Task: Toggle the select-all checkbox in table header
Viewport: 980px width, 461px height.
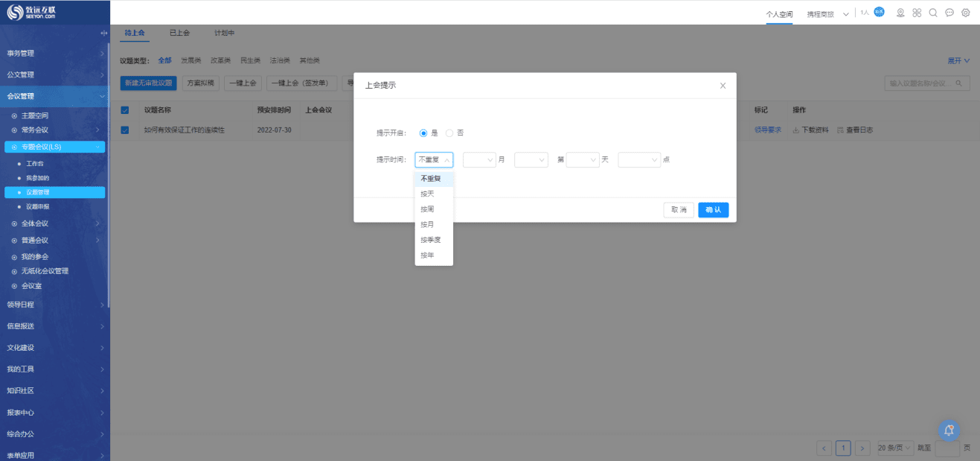Action: coord(125,110)
